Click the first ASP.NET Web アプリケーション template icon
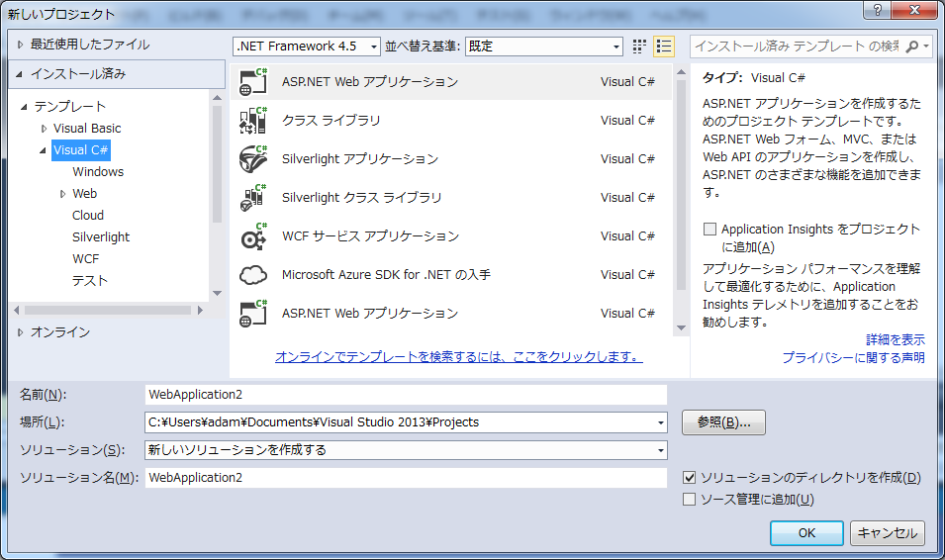Screen dimensions: 945x560 pos(253,82)
